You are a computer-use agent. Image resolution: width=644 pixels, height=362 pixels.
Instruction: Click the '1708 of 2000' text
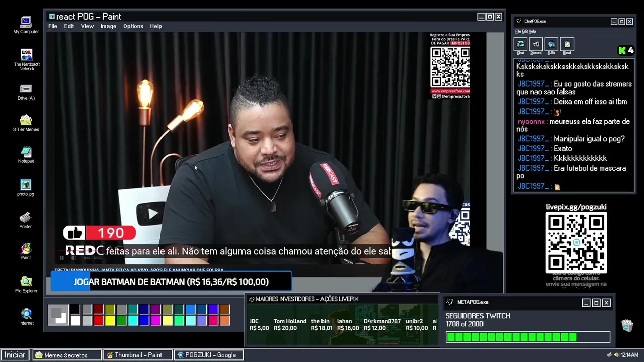point(464,324)
